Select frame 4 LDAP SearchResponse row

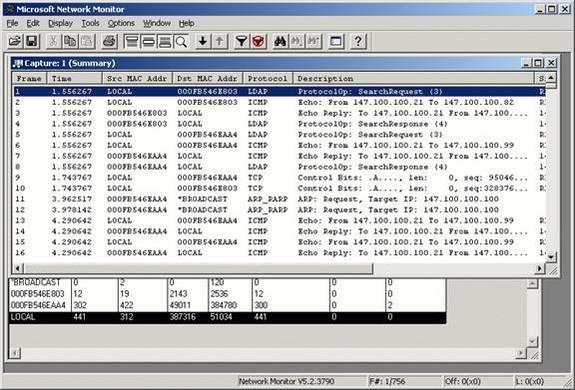click(x=279, y=124)
